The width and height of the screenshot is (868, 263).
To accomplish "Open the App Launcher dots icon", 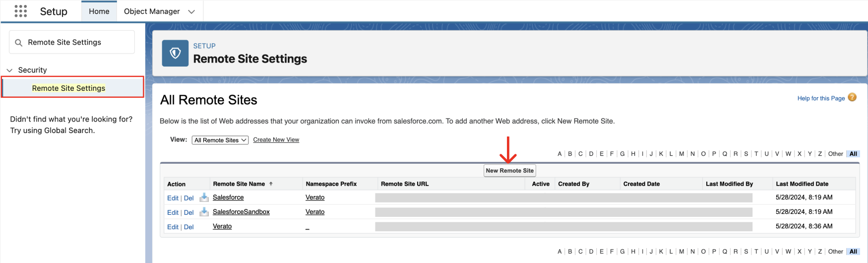I will pyautogui.click(x=21, y=11).
